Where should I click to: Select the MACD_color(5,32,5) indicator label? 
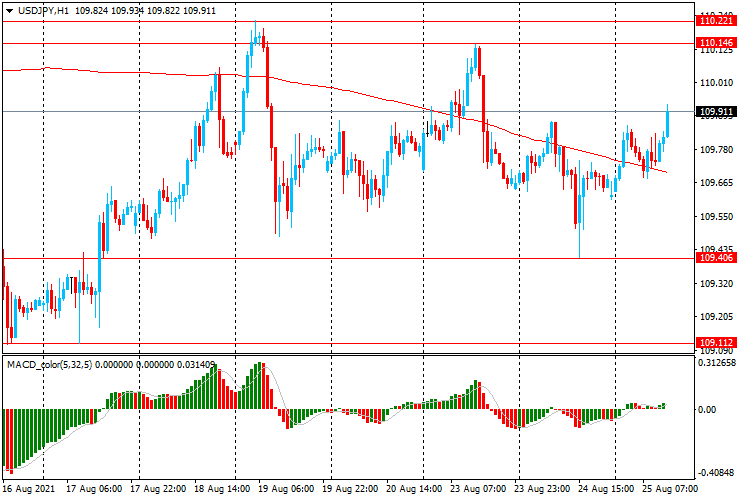50,365
